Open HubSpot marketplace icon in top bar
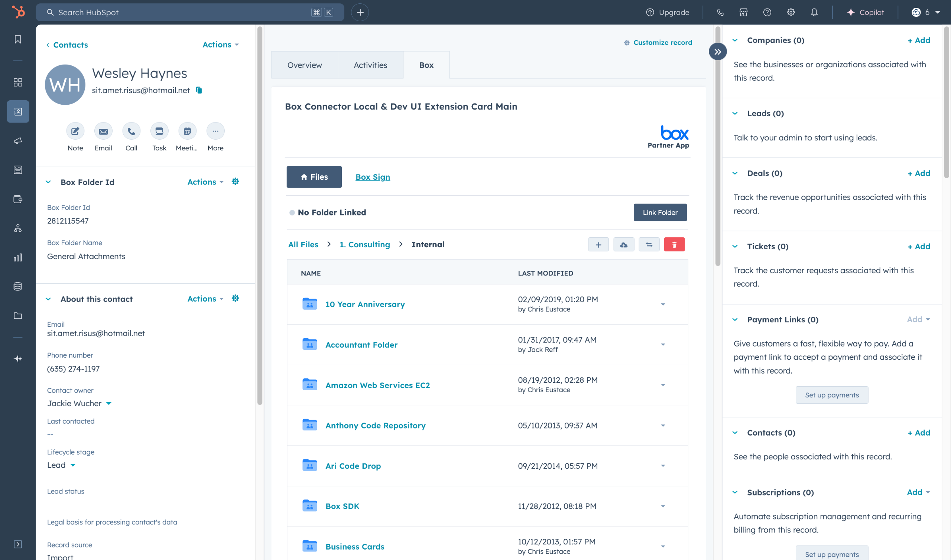This screenshot has height=560, width=951. (x=743, y=13)
